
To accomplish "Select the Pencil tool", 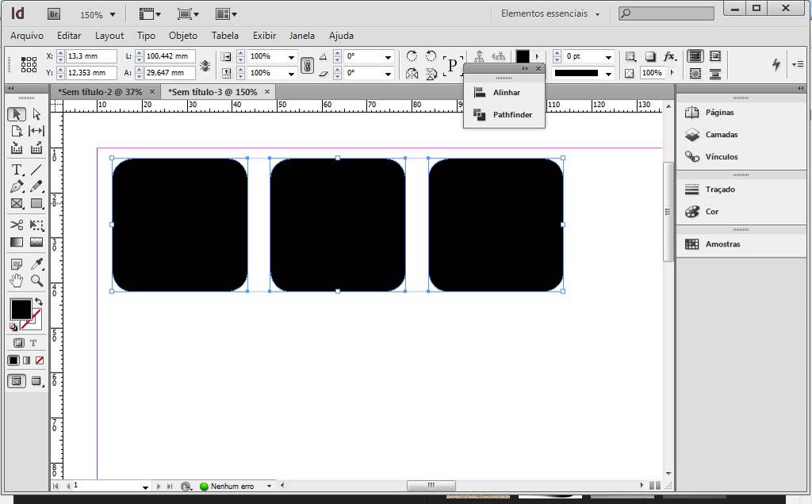I will [36, 186].
